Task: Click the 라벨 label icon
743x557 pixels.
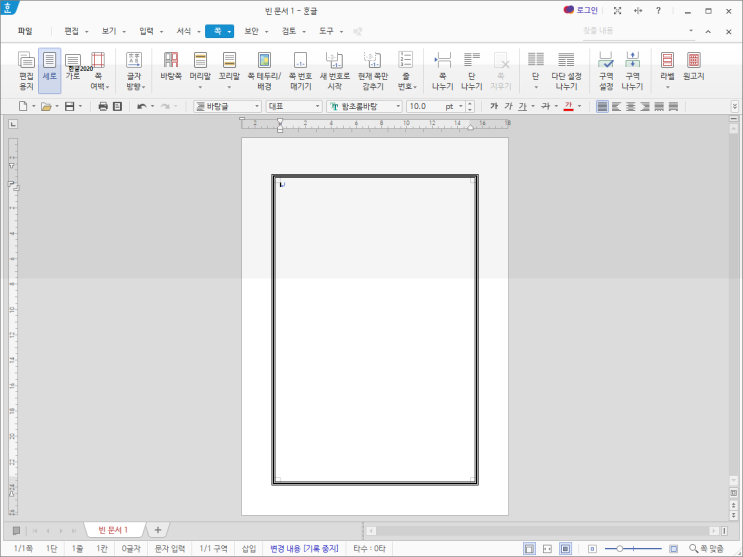Action: (x=667, y=68)
